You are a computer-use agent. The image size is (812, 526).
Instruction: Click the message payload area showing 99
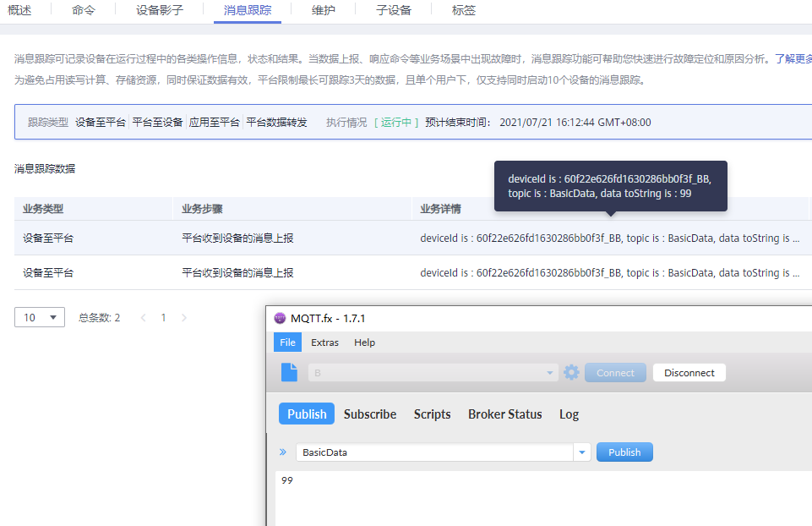tap(544, 498)
